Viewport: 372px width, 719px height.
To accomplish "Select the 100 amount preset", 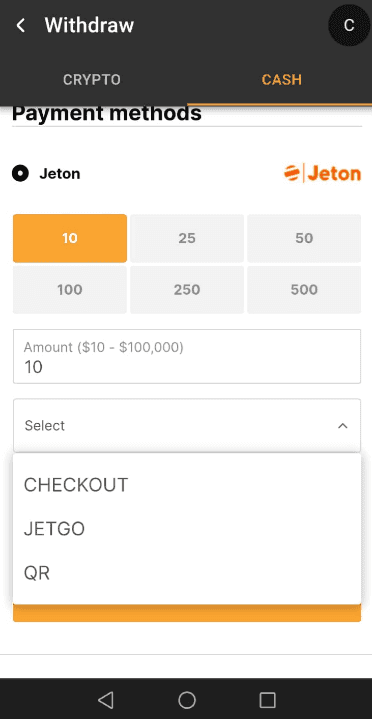I will [70, 290].
